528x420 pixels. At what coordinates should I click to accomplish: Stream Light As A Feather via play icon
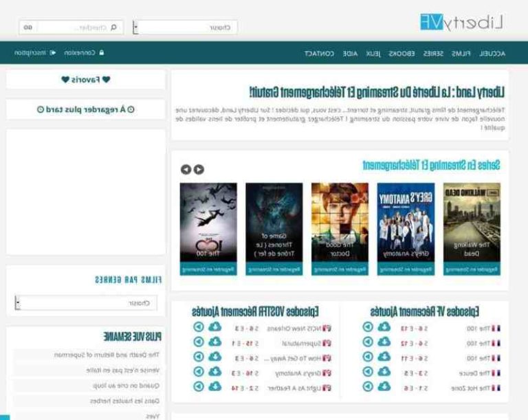(199, 386)
